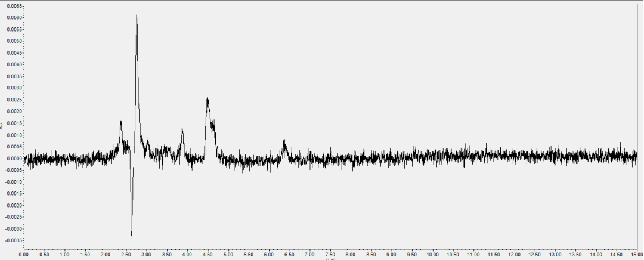Click the small peak near 3.90
This screenshot has height=260, width=644.
(182, 129)
